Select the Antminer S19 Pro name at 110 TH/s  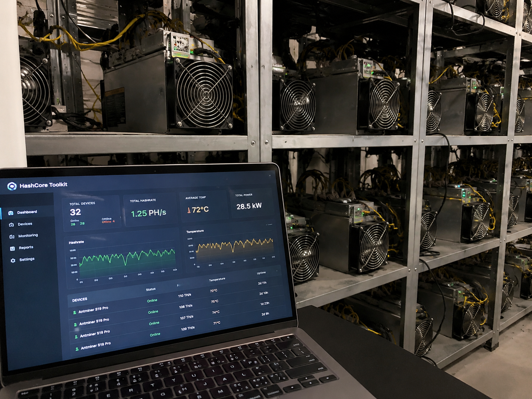click(93, 310)
